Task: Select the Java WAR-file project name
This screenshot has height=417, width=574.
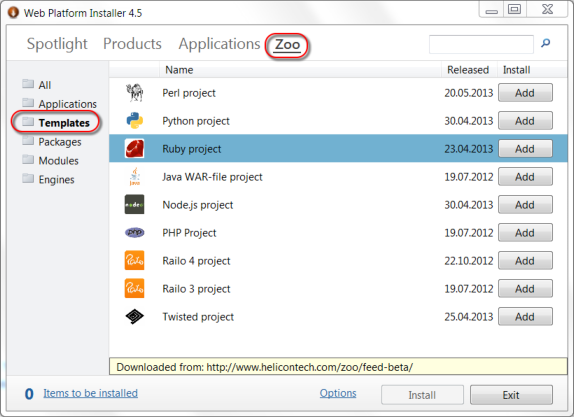Action: [212, 177]
